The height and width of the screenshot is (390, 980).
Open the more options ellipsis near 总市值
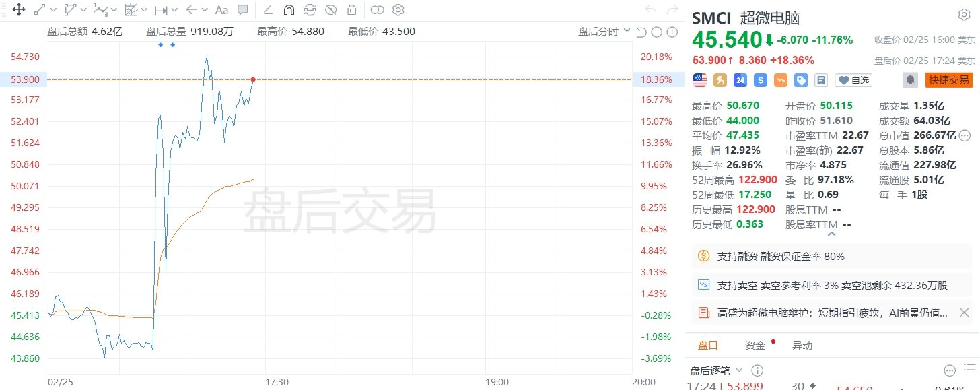[x=964, y=135]
